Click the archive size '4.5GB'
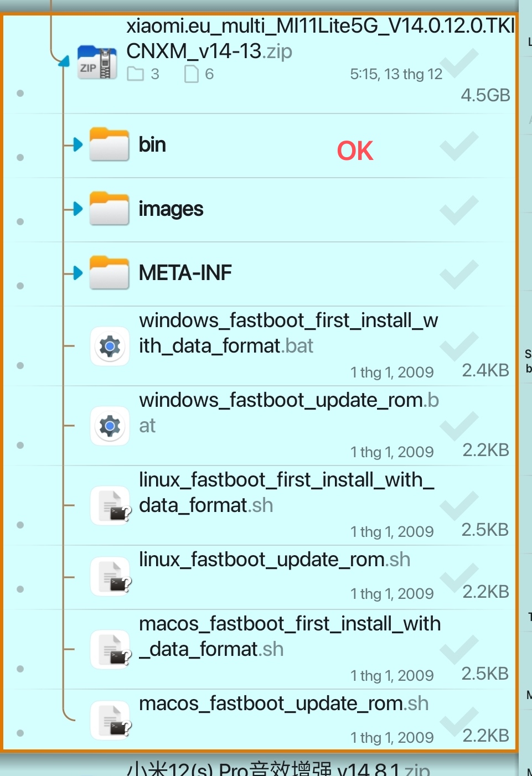 coord(485,95)
